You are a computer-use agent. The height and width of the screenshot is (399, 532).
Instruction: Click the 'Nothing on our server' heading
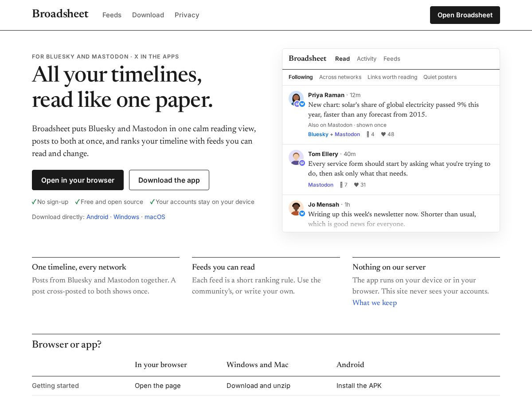tap(389, 267)
